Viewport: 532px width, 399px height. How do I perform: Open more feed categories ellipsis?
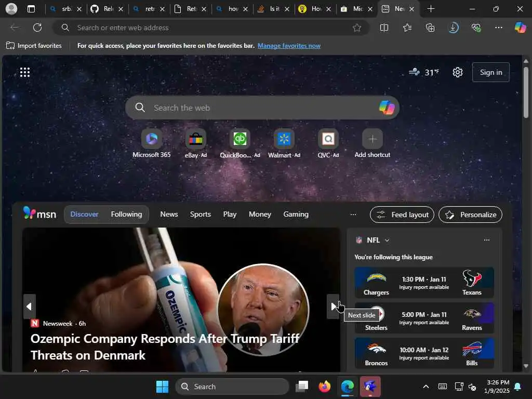[353, 214]
